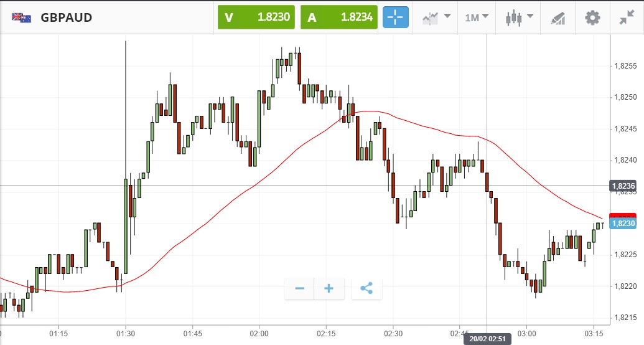Click the 20/02 02:51 time marker
This screenshot has height=345, width=644.
[x=486, y=339]
